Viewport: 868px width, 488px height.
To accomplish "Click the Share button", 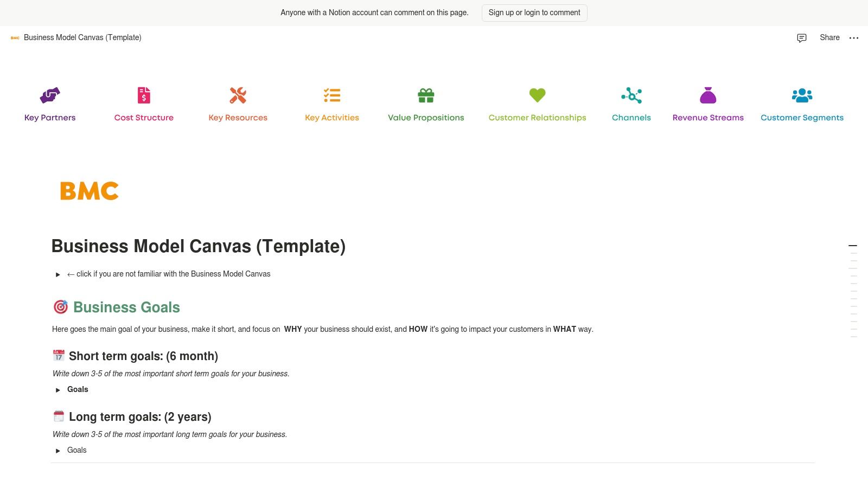I will 829,37.
